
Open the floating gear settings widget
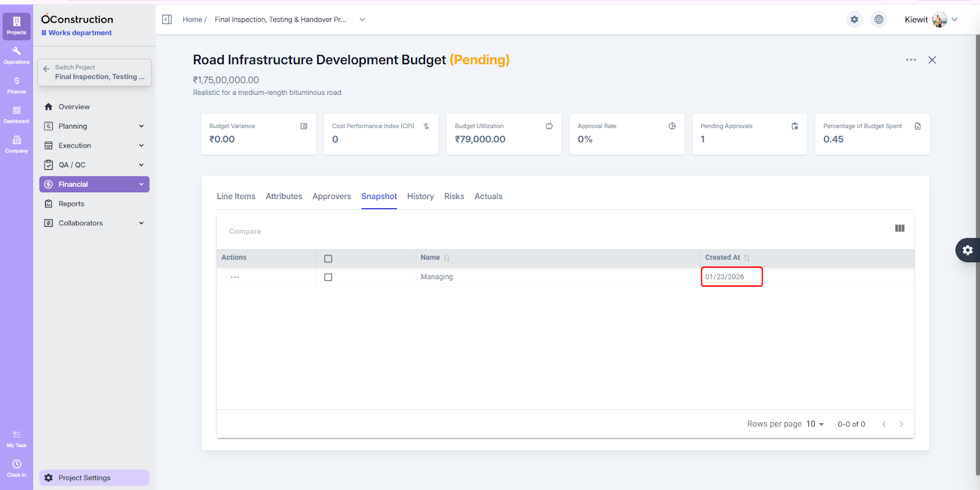[968, 250]
